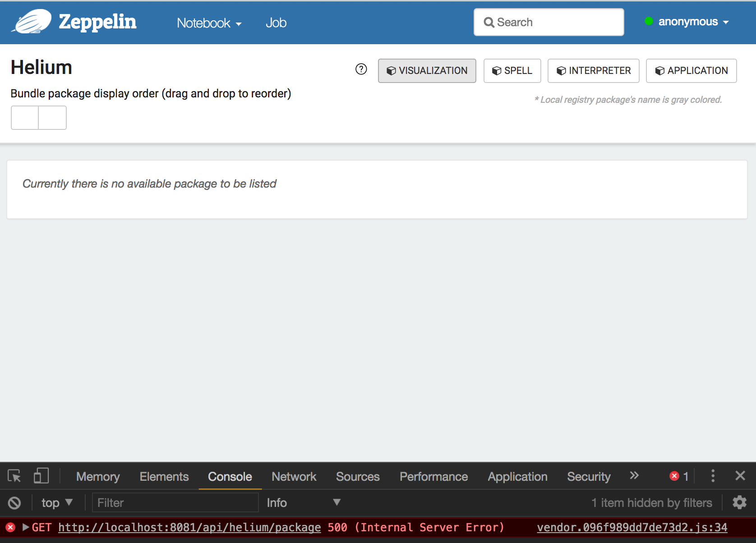Switch to the Sources tab
Screen dimensions: 756x543
tap(358, 477)
